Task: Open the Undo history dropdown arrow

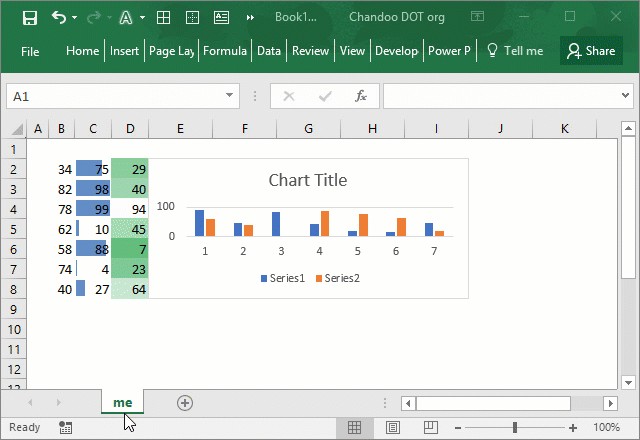Action: 78,18
